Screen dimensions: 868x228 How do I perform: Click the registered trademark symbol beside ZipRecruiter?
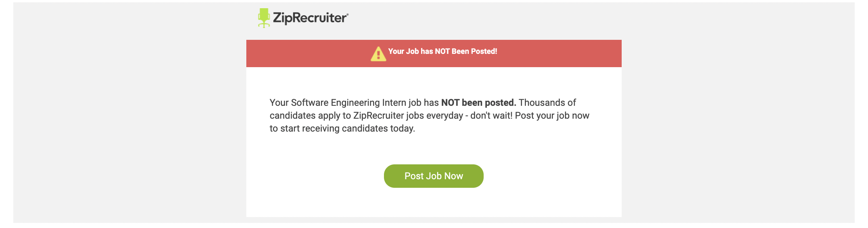point(347,14)
